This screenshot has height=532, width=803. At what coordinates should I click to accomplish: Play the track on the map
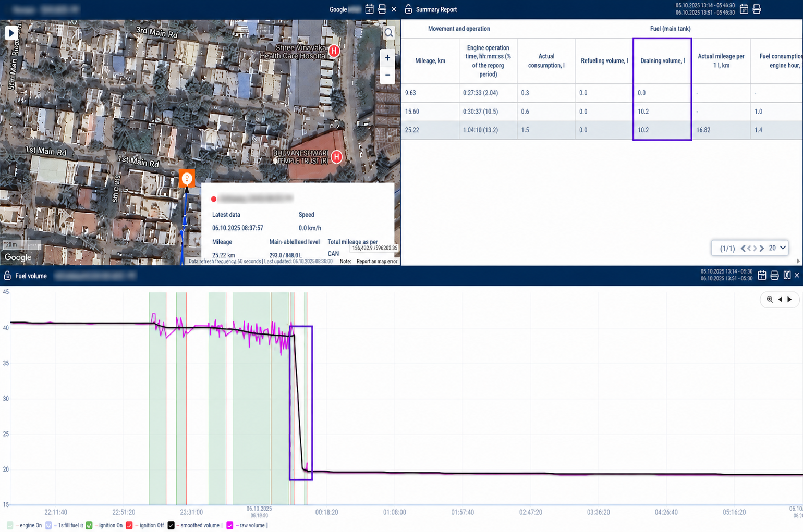pyautogui.click(x=11, y=33)
